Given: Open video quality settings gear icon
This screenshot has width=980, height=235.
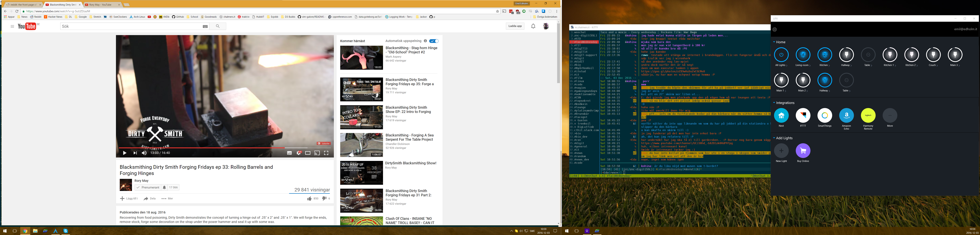Looking at the screenshot, I should pyautogui.click(x=299, y=153).
